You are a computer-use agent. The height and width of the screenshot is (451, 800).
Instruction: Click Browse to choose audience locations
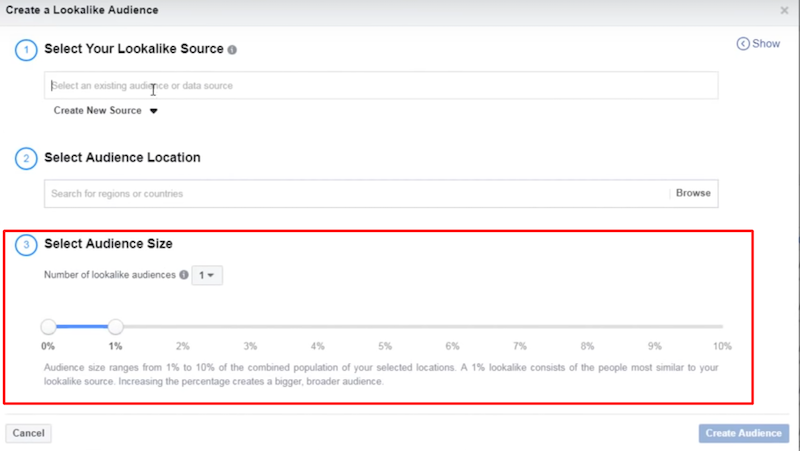coord(693,193)
